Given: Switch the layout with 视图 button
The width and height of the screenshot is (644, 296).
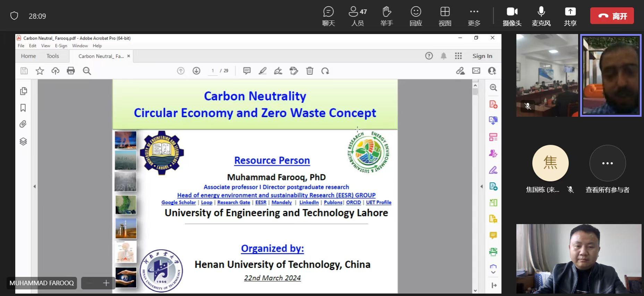Looking at the screenshot, I should tap(445, 16).
